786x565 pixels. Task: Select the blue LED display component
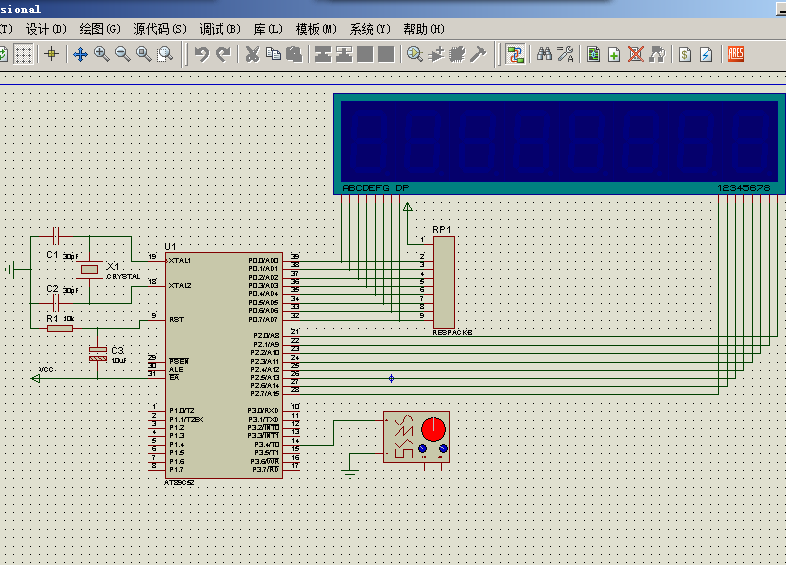(558, 140)
